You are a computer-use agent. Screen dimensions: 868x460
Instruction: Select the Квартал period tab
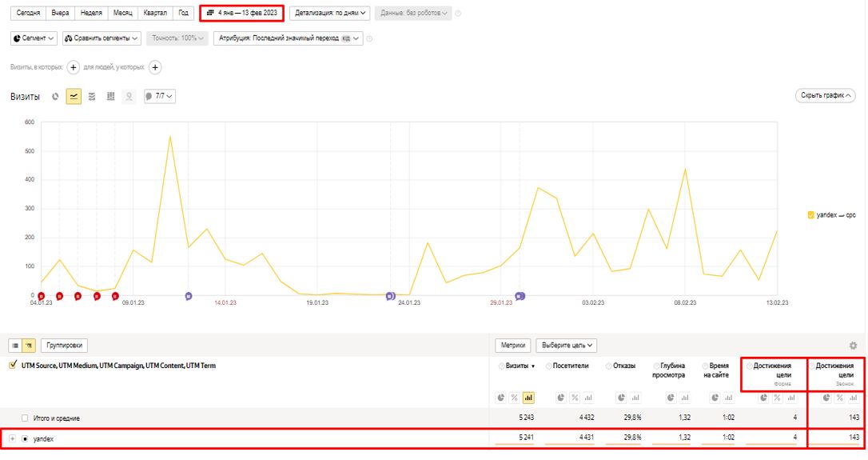click(156, 13)
